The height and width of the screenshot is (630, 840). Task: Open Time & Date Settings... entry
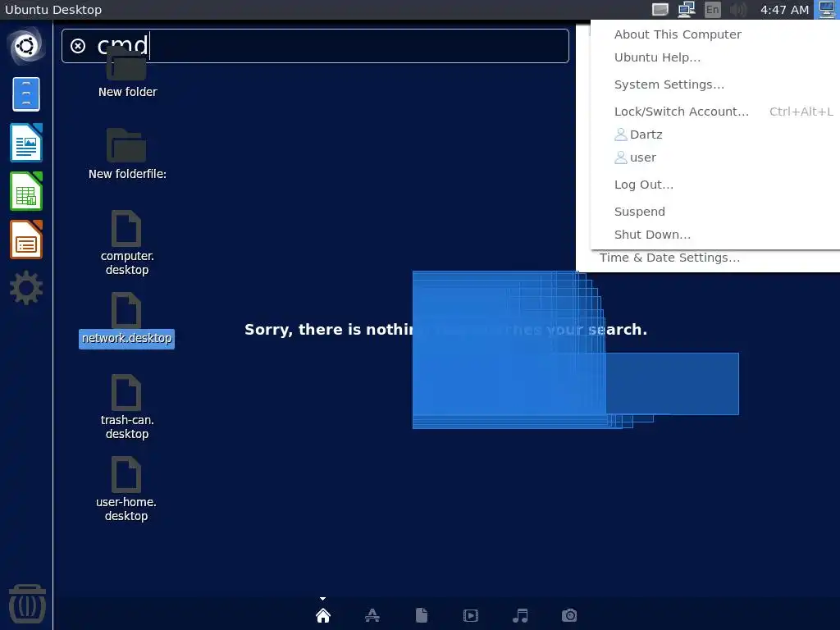(x=669, y=258)
